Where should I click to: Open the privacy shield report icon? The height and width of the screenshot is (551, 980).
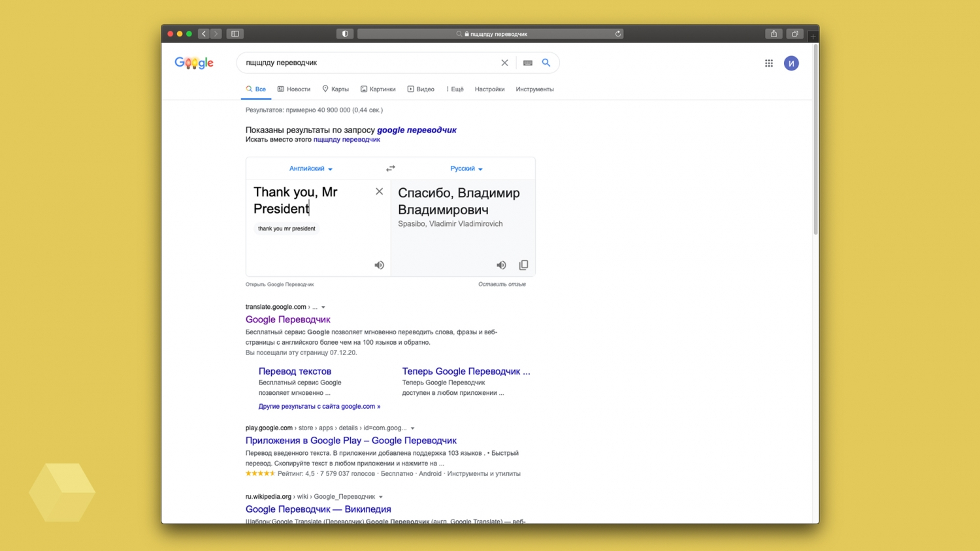tap(345, 34)
